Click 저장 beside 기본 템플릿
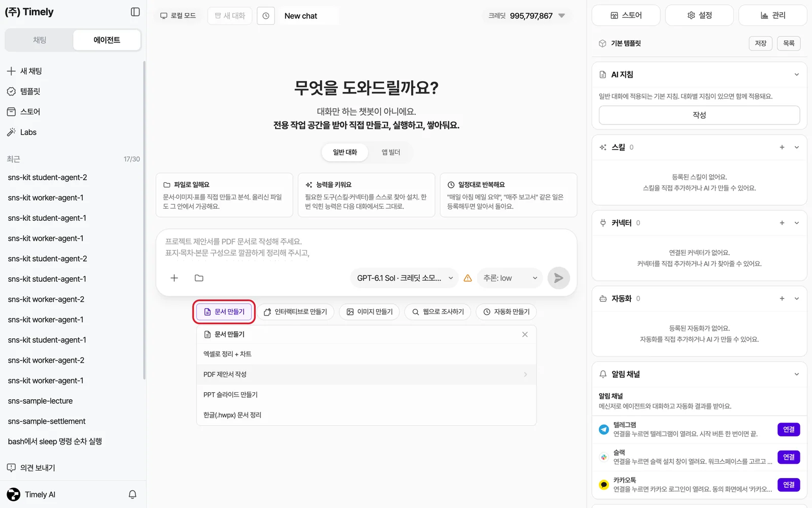 760,44
